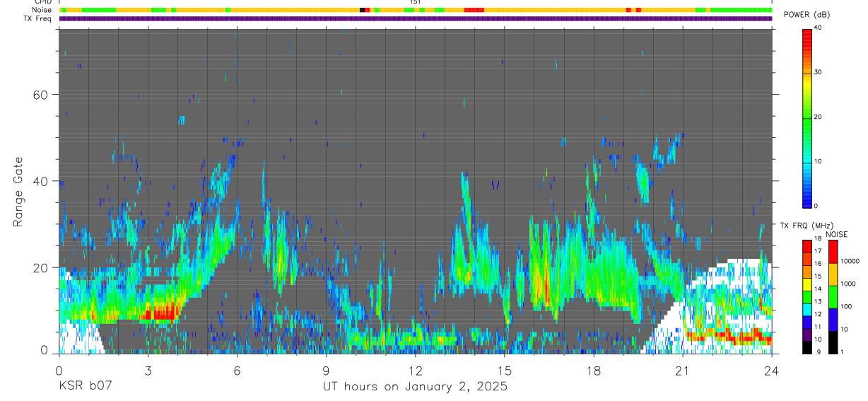This screenshot has width=868, height=401.
Task: Click the UT hours on January 2, 2025 title
Action: [x=415, y=387]
